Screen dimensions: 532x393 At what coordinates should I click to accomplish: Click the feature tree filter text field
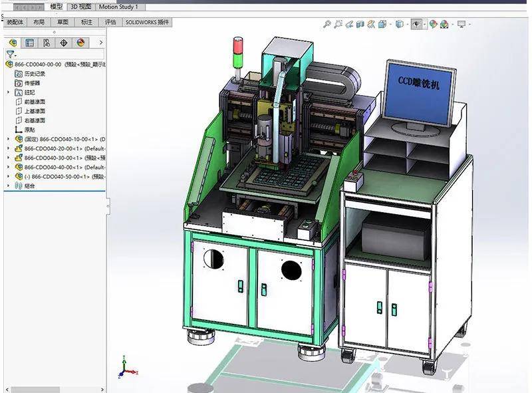pyautogui.click(x=61, y=54)
